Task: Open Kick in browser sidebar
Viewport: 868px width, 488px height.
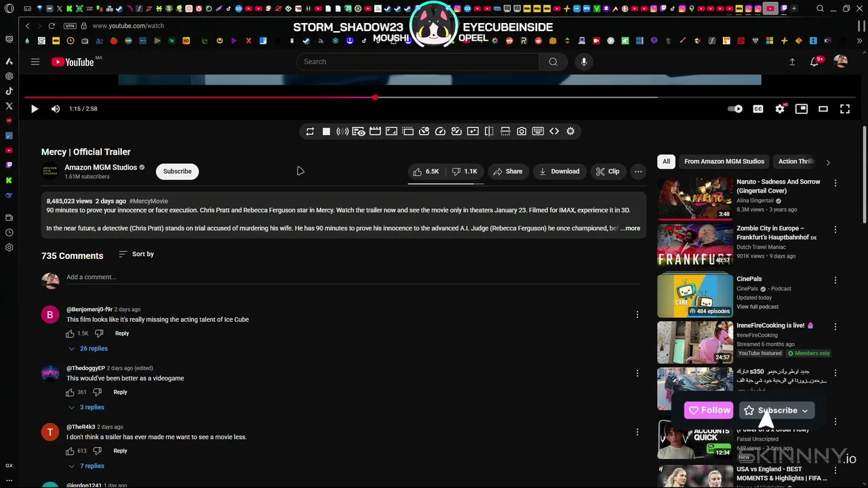Action: coord(9,180)
